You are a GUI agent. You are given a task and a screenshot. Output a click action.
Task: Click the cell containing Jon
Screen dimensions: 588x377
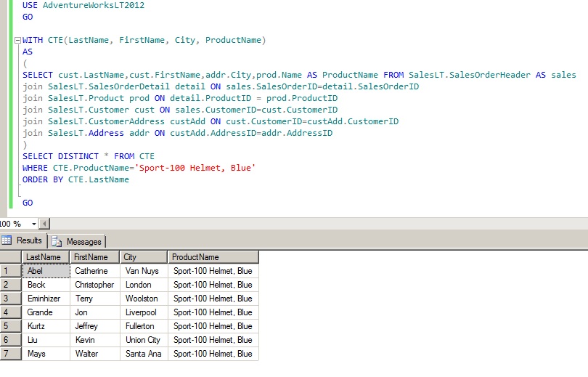click(95, 312)
